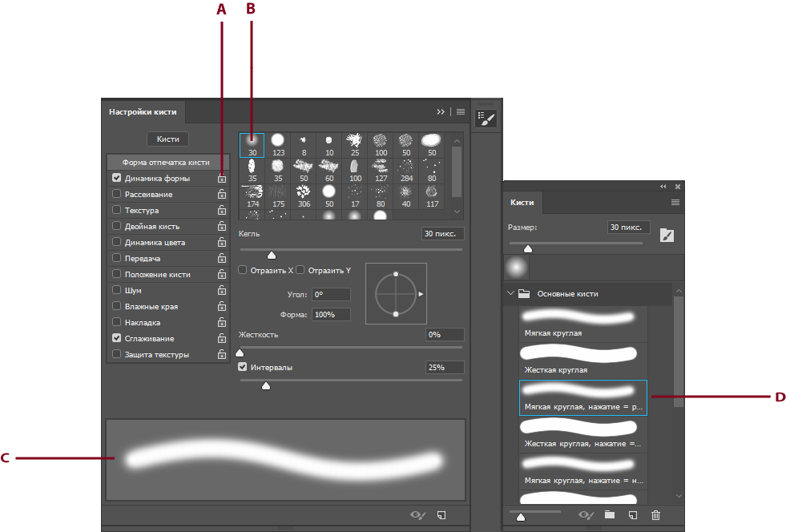The width and height of the screenshot is (786, 532).
Task: Click Форма percentage input field
Action: (331, 314)
